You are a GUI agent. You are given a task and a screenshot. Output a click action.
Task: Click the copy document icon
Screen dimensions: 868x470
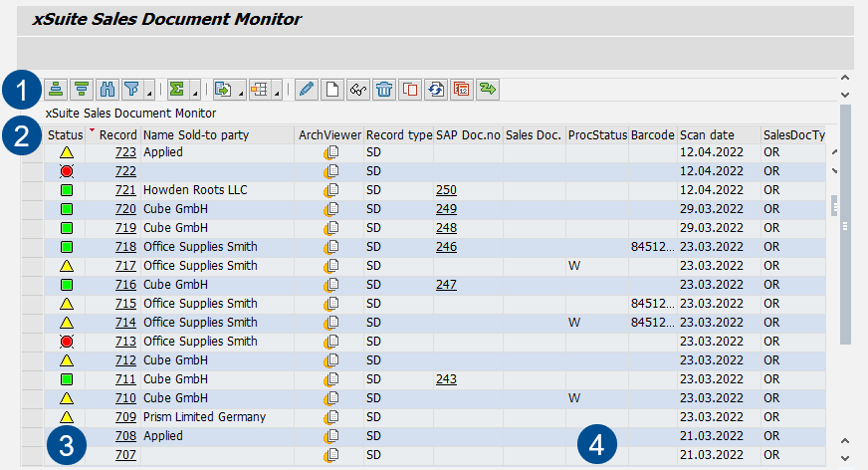click(x=410, y=90)
